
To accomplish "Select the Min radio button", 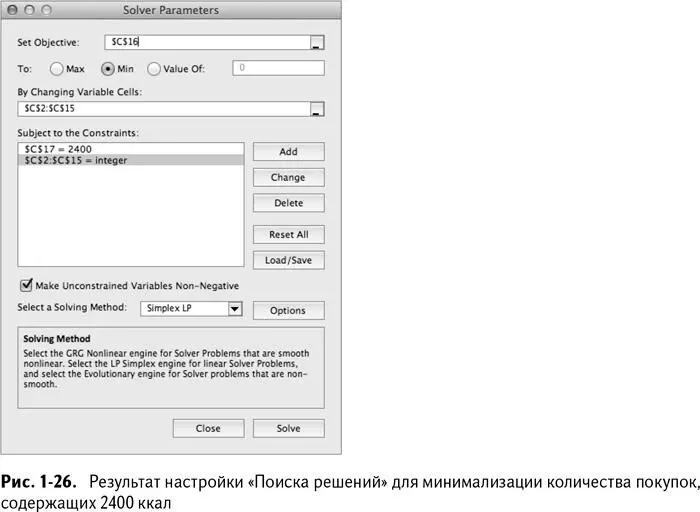I will pos(108,69).
